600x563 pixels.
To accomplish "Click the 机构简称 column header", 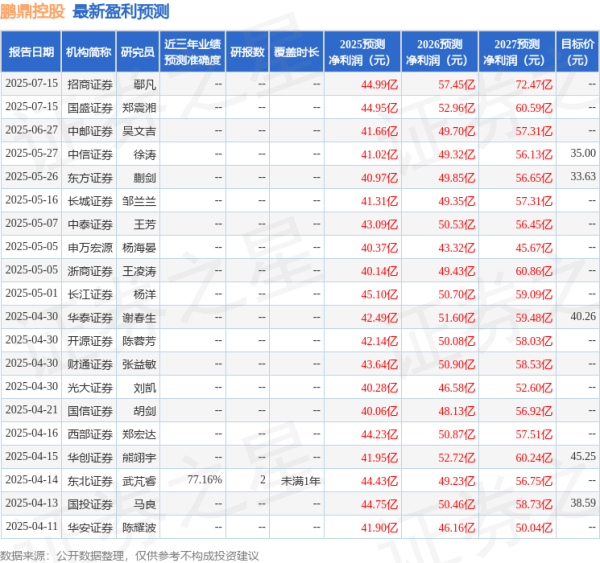I will coord(86,52).
